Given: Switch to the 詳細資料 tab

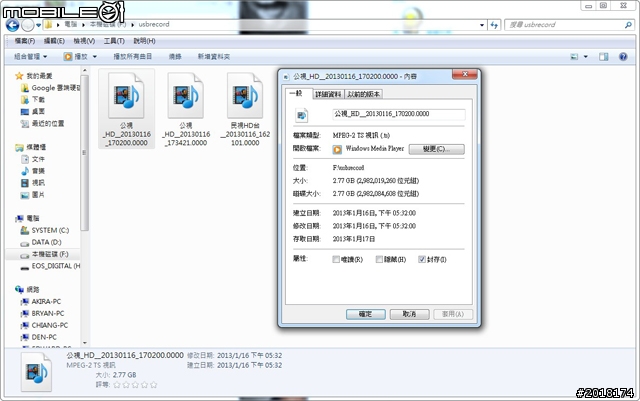Looking at the screenshot, I should 328,94.
